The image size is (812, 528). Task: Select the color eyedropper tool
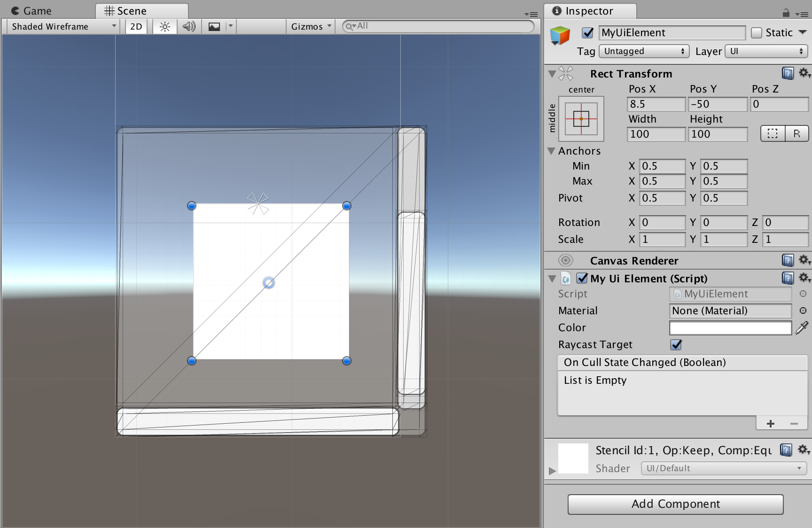[x=802, y=328]
